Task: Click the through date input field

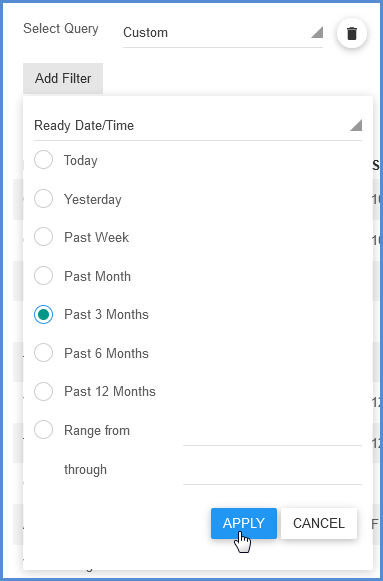Action: [x=272, y=472]
